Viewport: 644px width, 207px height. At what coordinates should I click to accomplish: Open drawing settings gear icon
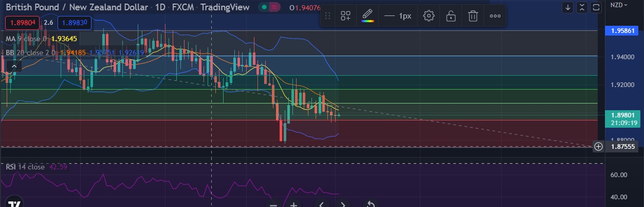[429, 16]
